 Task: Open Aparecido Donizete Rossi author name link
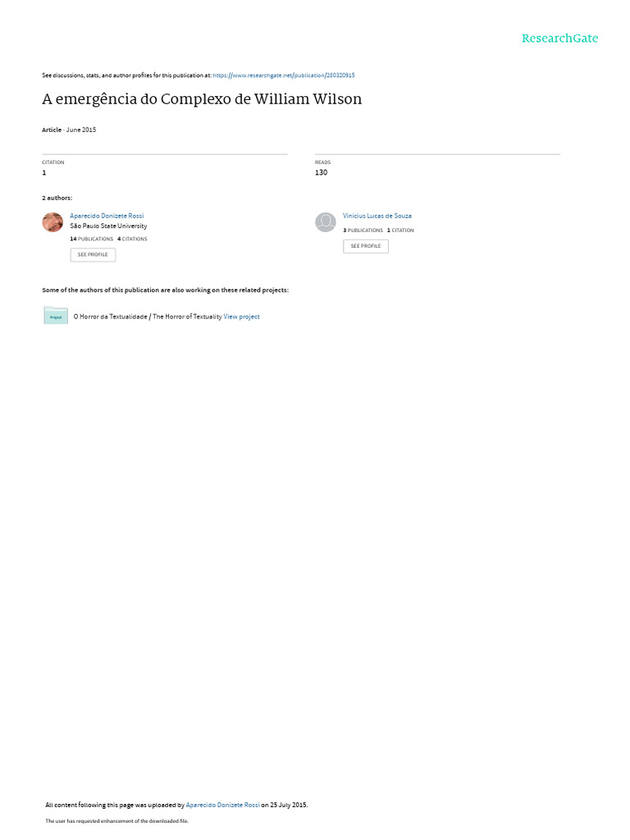click(107, 216)
